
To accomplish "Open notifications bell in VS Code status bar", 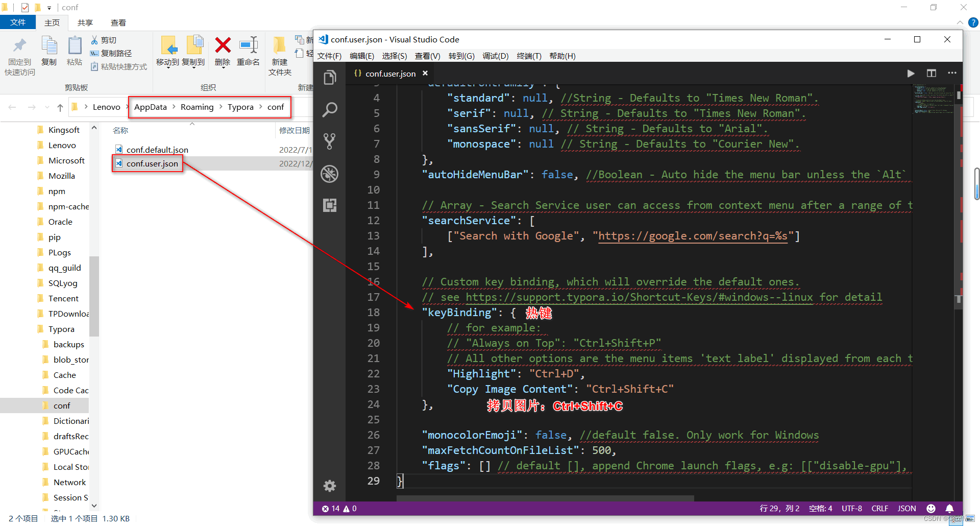I will (x=949, y=509).
